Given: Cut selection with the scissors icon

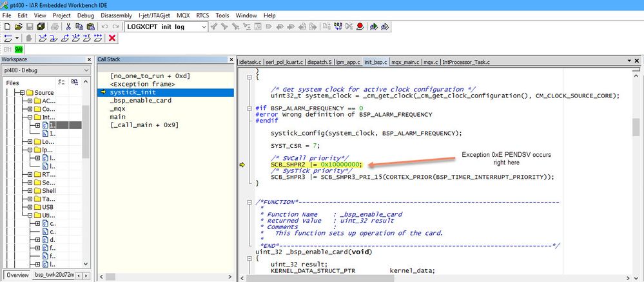Looking at the screenshot, I should point(68,26).
